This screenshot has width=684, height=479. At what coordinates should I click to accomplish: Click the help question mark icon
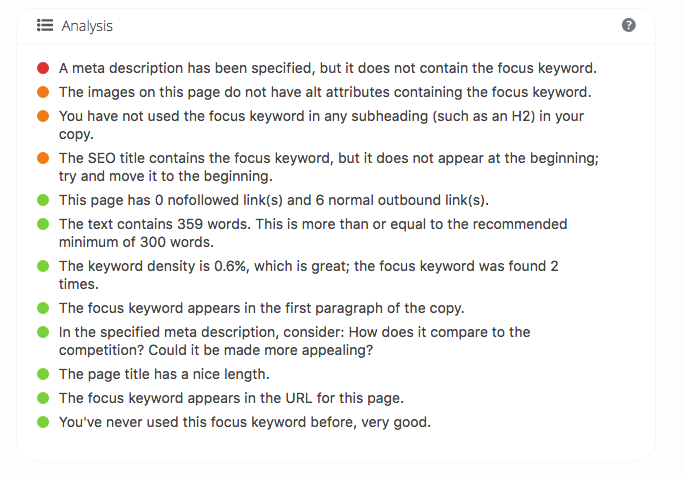click(x=628, y=25)
